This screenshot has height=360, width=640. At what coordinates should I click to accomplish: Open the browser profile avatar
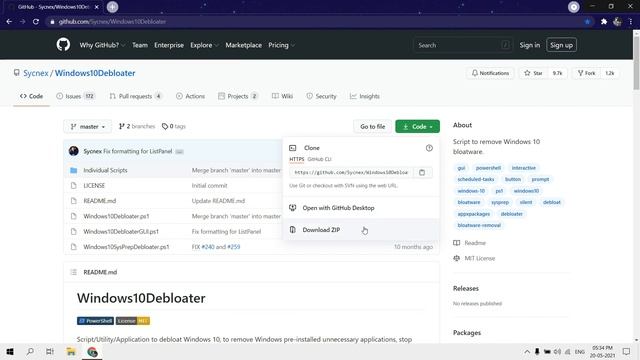click(617, 22)
